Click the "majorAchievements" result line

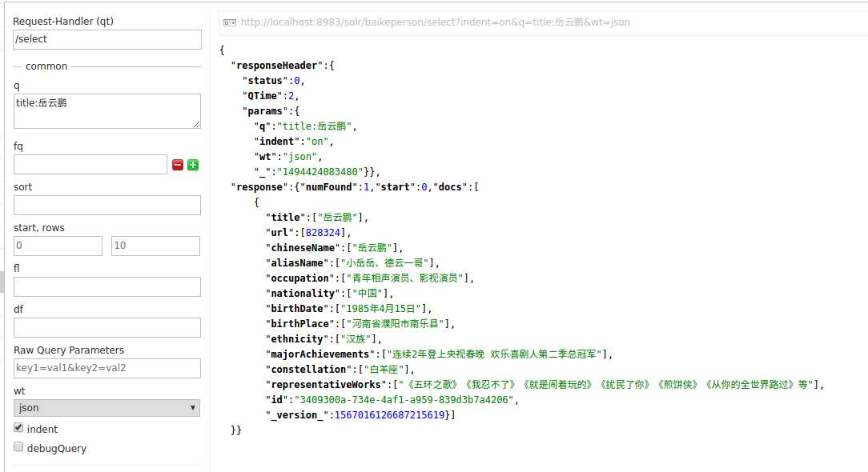[x=439, y=354]
